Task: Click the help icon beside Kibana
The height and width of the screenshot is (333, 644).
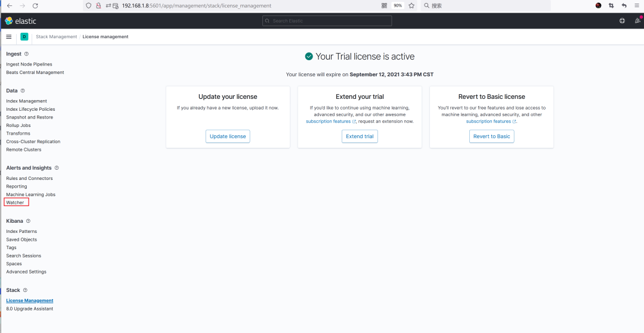Action: (x=28, y=221)
